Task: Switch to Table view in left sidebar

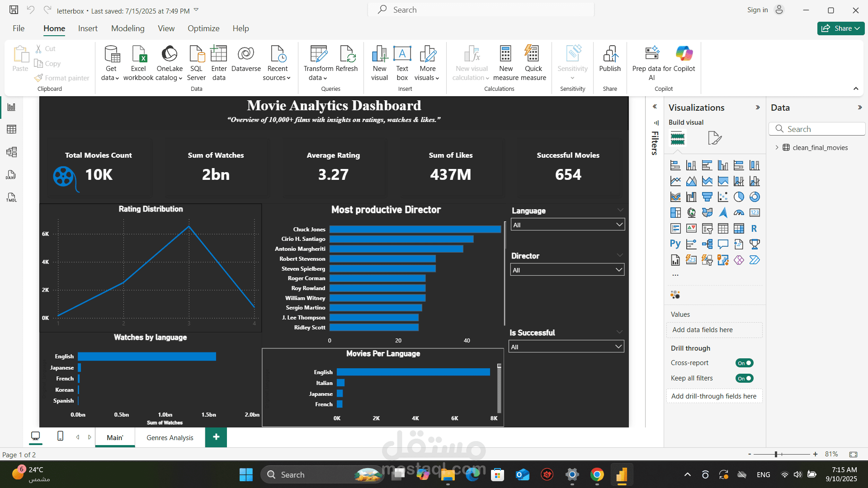Action: click(x=12, y=130)
